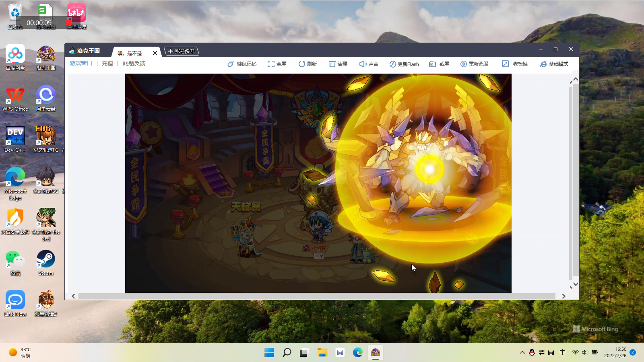Open the Recycle Bin desktop icon

(15, 16)
